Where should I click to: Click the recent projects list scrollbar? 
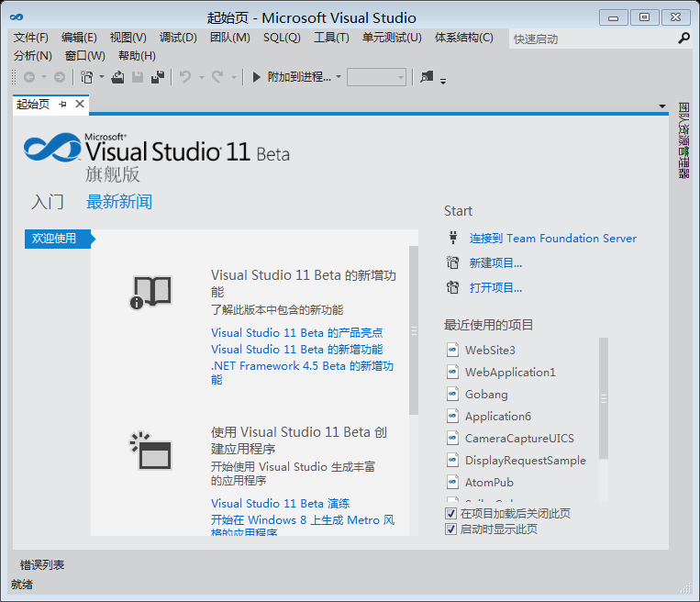point(604,398)
